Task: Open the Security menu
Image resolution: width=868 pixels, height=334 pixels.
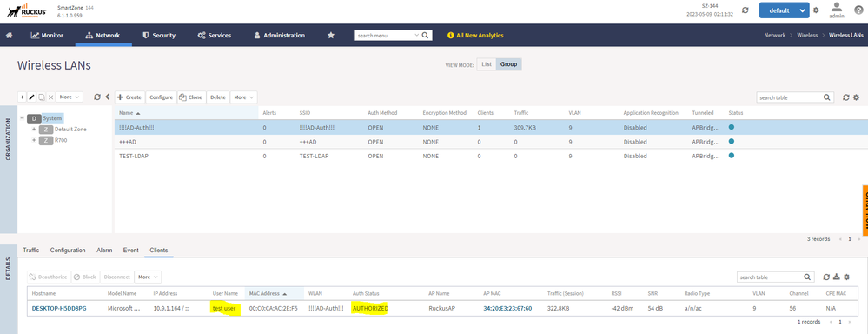Action: pos(159,36)
